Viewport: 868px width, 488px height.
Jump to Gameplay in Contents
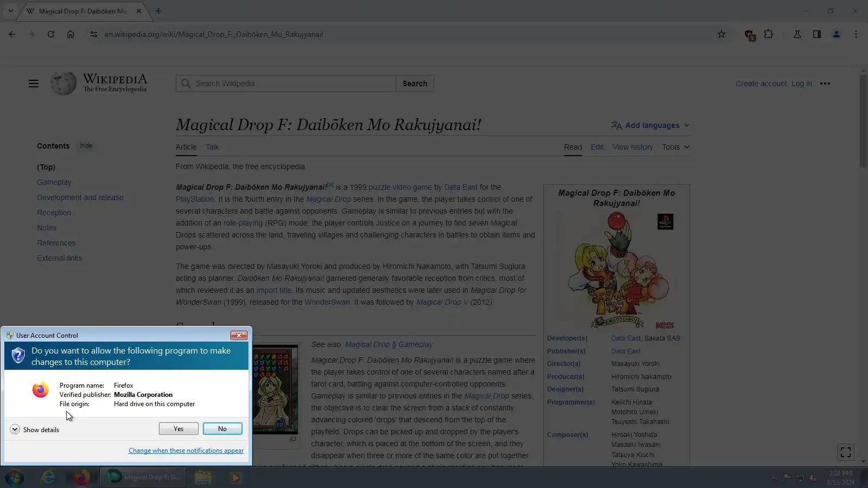point(54,182)
